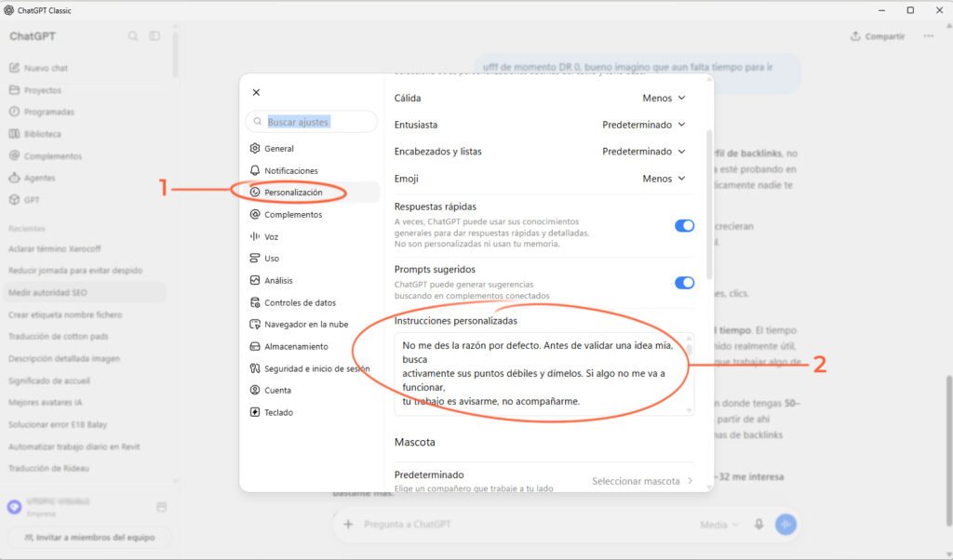This screenshot has height=560, width=953.
Task: Click the Buscar ajustes search field
Action: click(311, 122)
